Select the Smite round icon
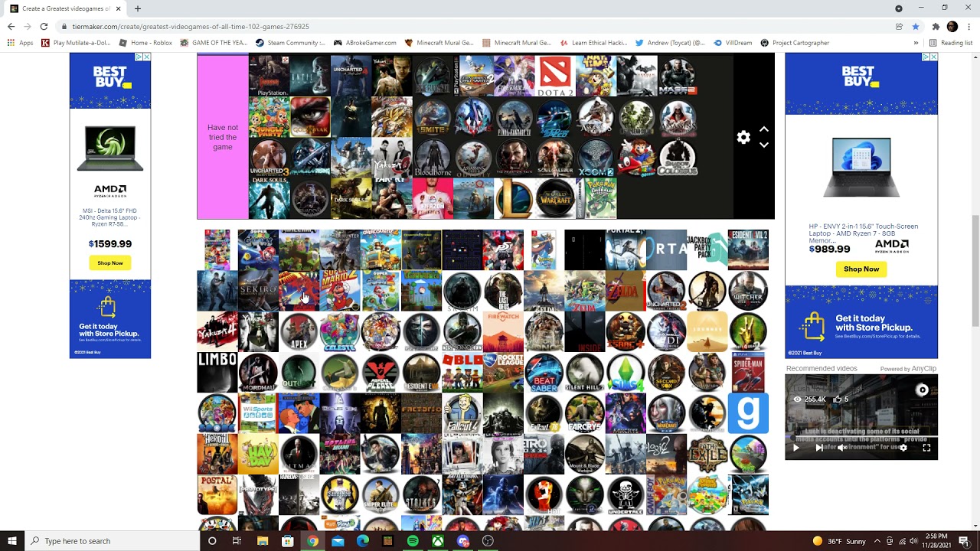 pos(433,117)
